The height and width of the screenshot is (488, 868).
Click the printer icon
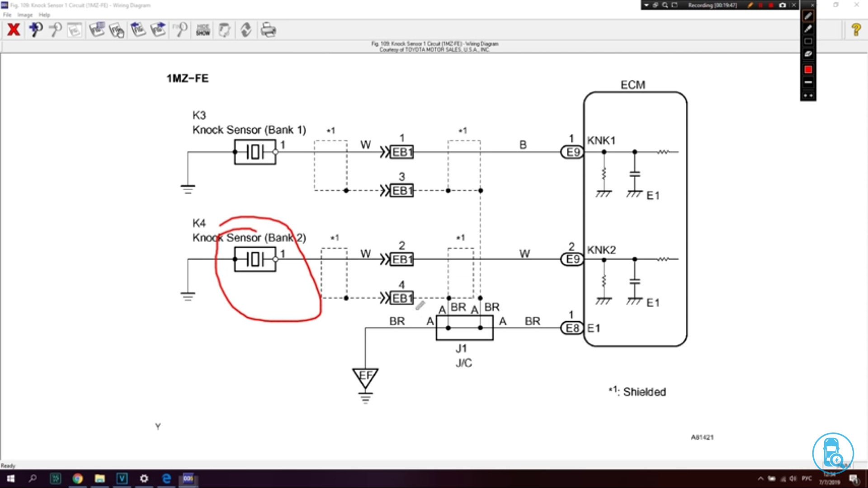268,30
